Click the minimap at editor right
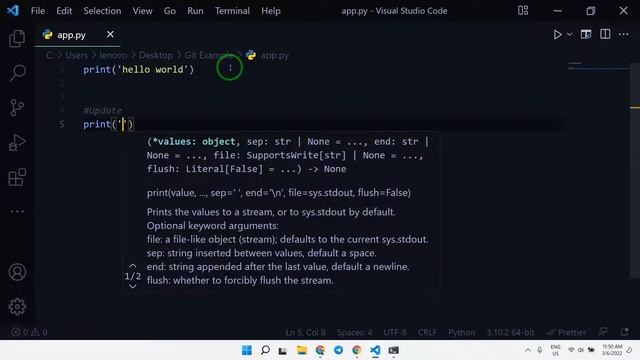Screen dimensions: 640x360 (x=598, y=67)
